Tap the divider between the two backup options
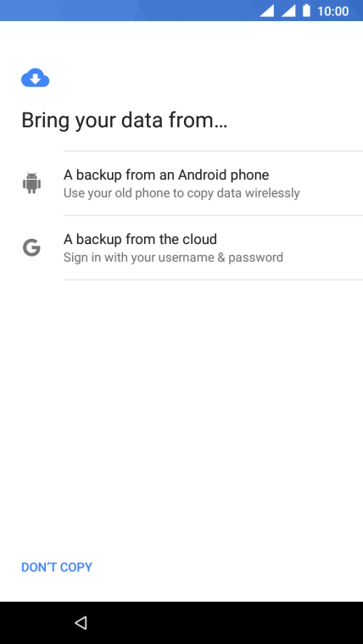The image size is (363, 644). [213, 215]
